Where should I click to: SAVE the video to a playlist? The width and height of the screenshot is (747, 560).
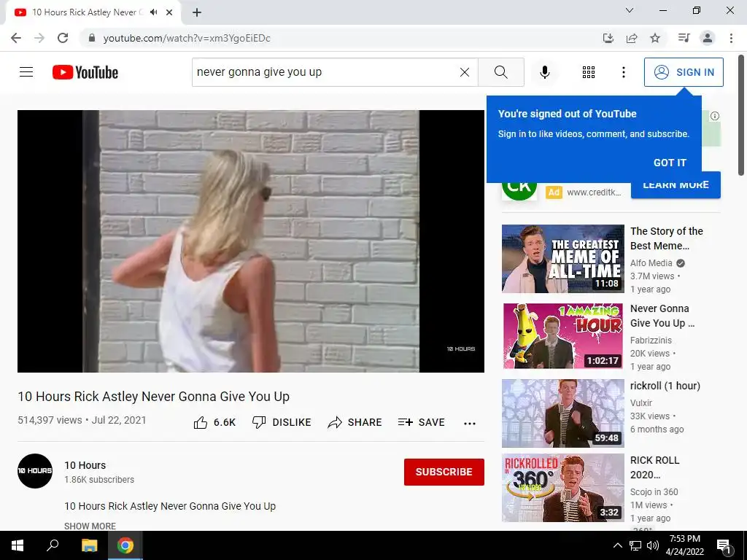click(422, 422)
